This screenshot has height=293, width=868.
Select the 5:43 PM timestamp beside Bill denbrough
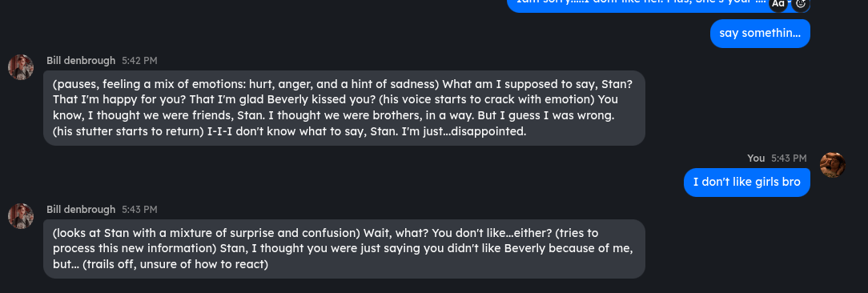[139, 210]
